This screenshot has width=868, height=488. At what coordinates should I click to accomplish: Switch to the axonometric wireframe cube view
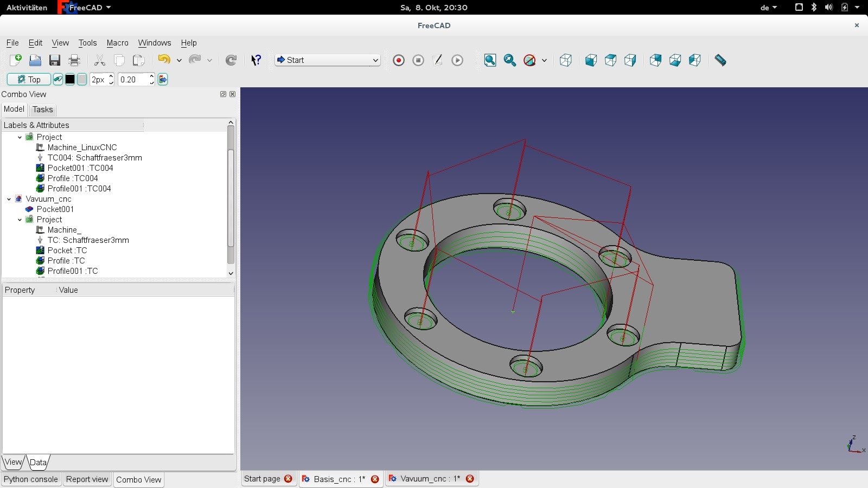[x=566, y=60]
